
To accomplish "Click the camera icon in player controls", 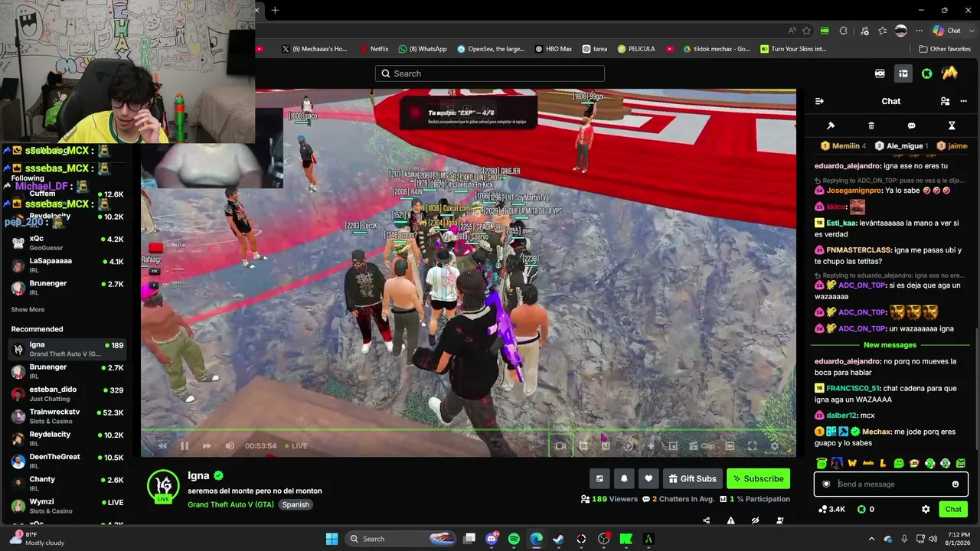I will 560,446.
